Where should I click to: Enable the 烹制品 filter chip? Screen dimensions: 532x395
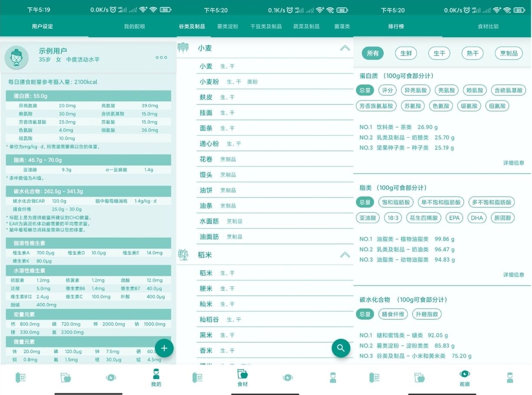[508, 53]
